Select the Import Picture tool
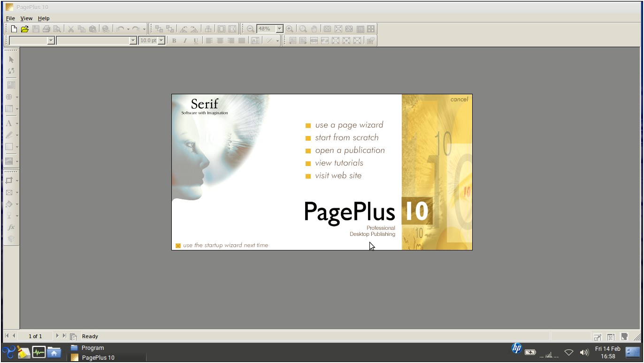This screenshot has width=644, height=363. pos(9,161)
